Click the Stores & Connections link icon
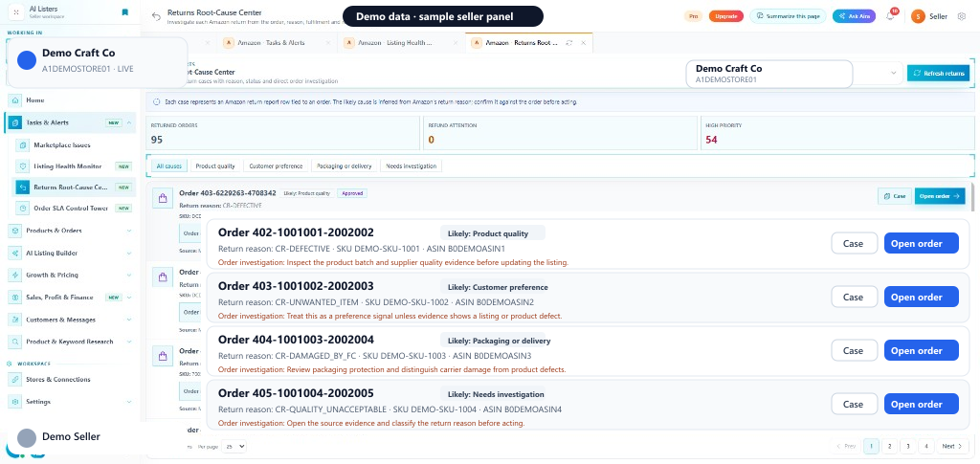Image resolution: width=980 pixels, height=464 pixels. (15, 379)
